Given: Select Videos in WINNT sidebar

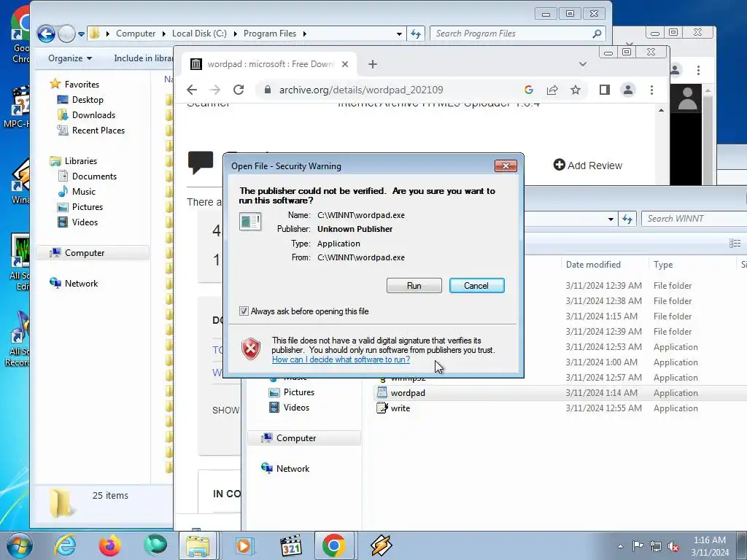Looking at the screenshot, I should point(296,408).
